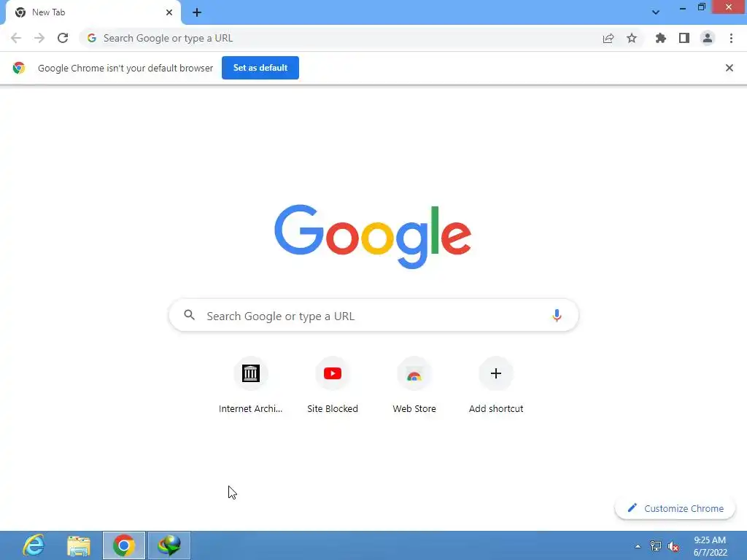Viewport: 747px width, 560px height.
Task: Click the browser Forward arrow
Action: (39, 38)
